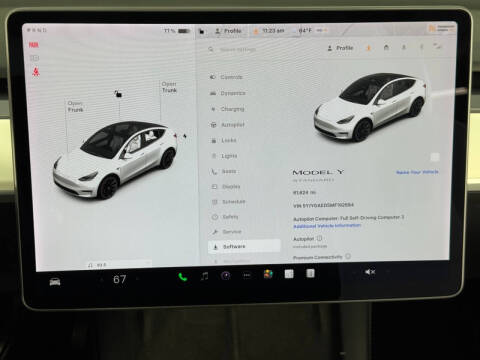The height and width of the screenshot is (360, 480).
Task: Tap the HomeLink house icon in settings header
Action: tap(386, 47)
